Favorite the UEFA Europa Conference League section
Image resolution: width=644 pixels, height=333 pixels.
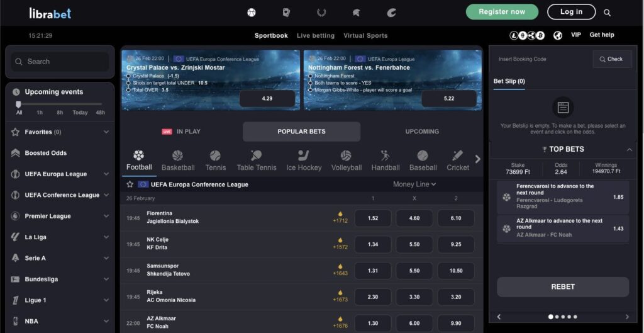(x=130, y=184)
